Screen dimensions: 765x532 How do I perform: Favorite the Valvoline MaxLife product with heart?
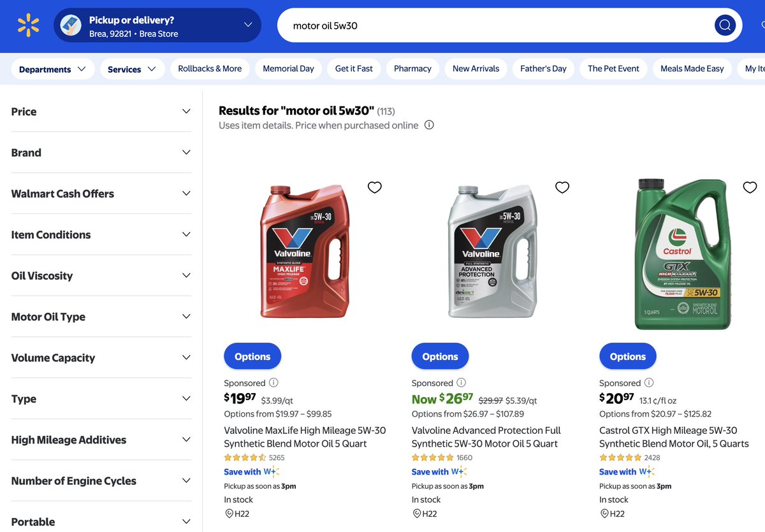pyautogui.click(x=375, y=187)
